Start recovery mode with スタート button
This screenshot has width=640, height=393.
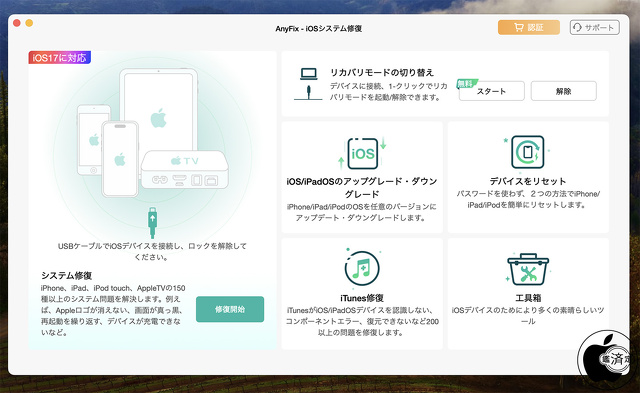(491, 91)
